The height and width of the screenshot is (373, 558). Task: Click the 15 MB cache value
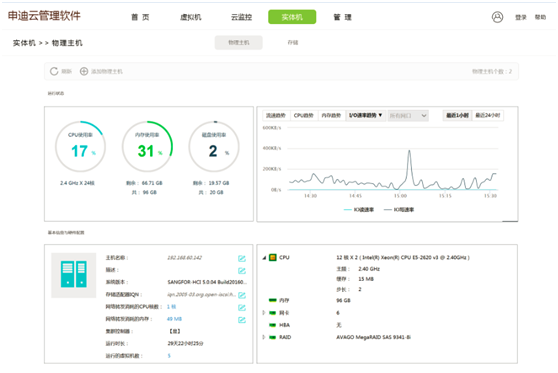coord(366,279)
